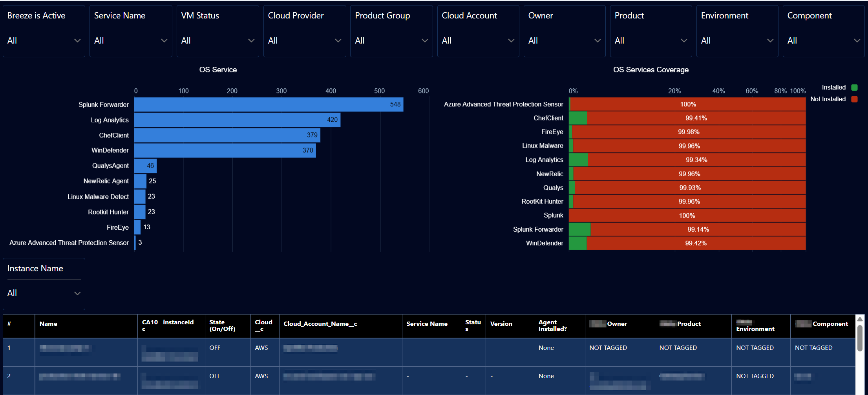Viewport: 868px width, 395px height.
Task: Open the Environment filter dropdown
Action: [x=737, y=40]
